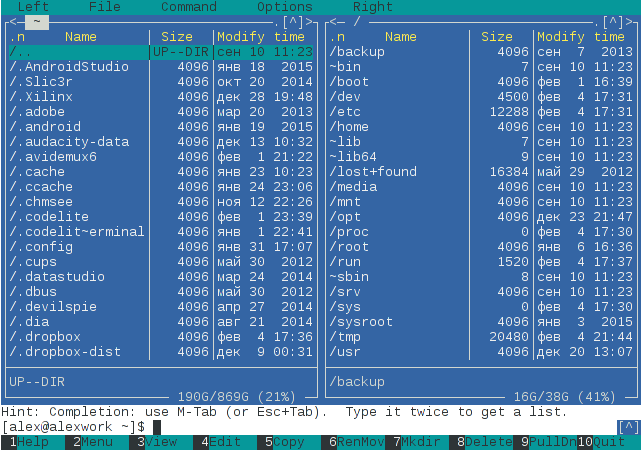Open right panel directory history list [^]
Image resolution: width=642 pixels, height=450 pixels.
click(x=613, y=22)
